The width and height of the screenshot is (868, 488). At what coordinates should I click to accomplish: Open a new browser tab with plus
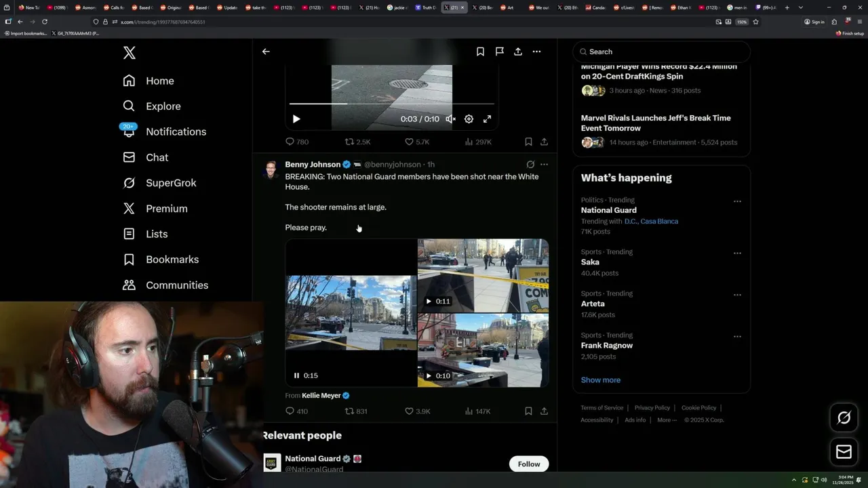[x=787, y=7]
